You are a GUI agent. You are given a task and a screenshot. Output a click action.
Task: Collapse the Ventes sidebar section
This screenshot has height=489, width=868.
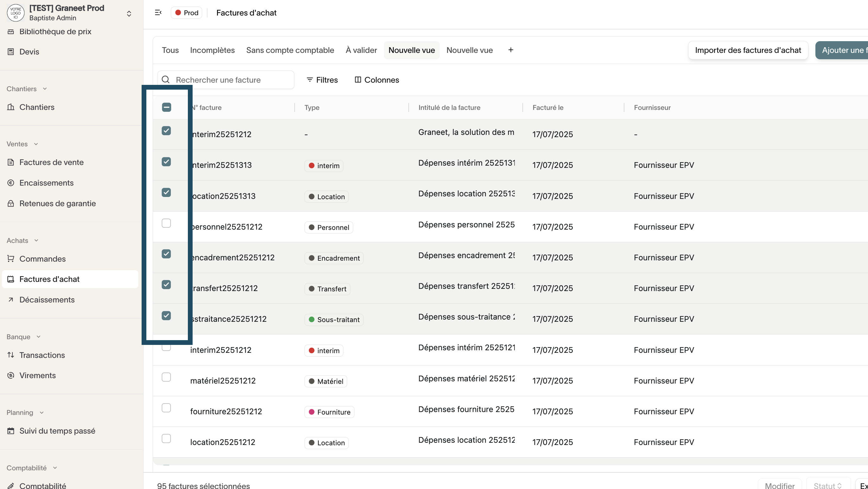[x=36, y=144]
